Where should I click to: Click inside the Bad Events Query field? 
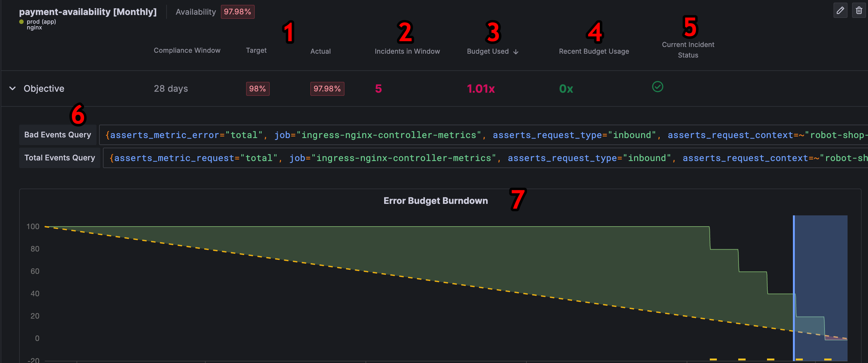click(472, 135)
